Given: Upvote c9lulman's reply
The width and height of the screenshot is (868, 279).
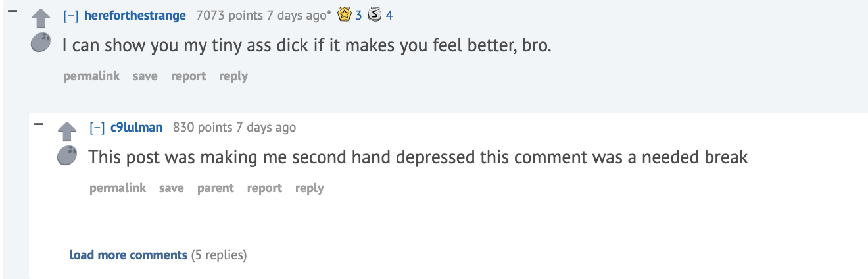Looking at the screenshot, I should click(67, 132).
